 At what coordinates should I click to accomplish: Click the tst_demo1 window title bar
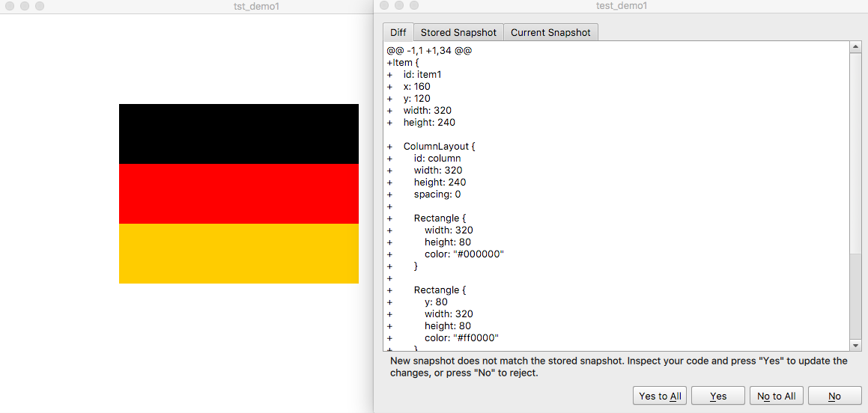click(x=187, y=7)
